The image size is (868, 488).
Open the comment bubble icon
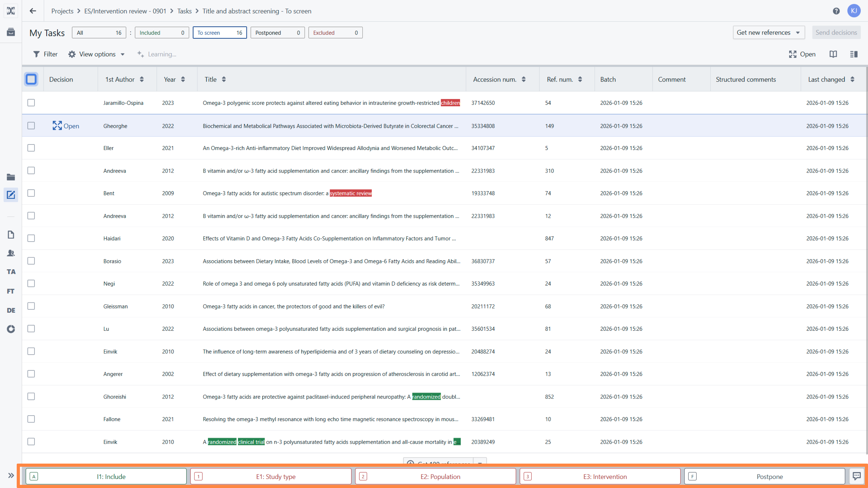[x=856, y=476]
